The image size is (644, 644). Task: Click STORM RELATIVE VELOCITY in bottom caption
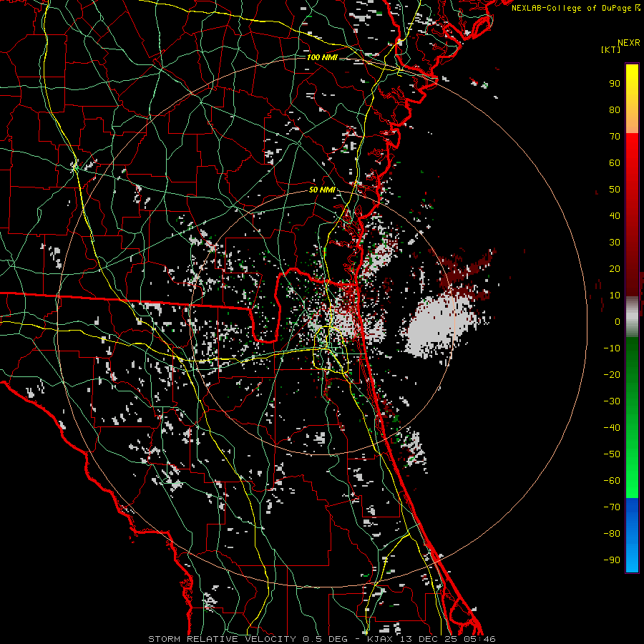point(222,639)
